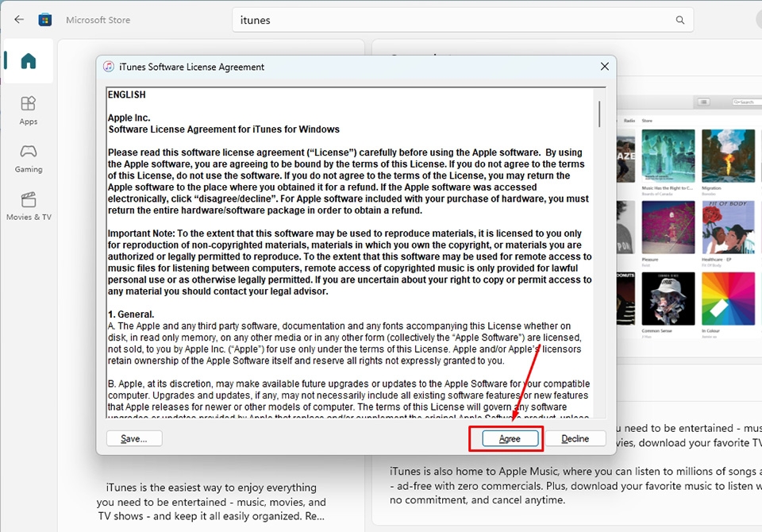Select the "Music Has the Right to C..." album cover
This screenshot has height=532, width=762.
(668, 156)
